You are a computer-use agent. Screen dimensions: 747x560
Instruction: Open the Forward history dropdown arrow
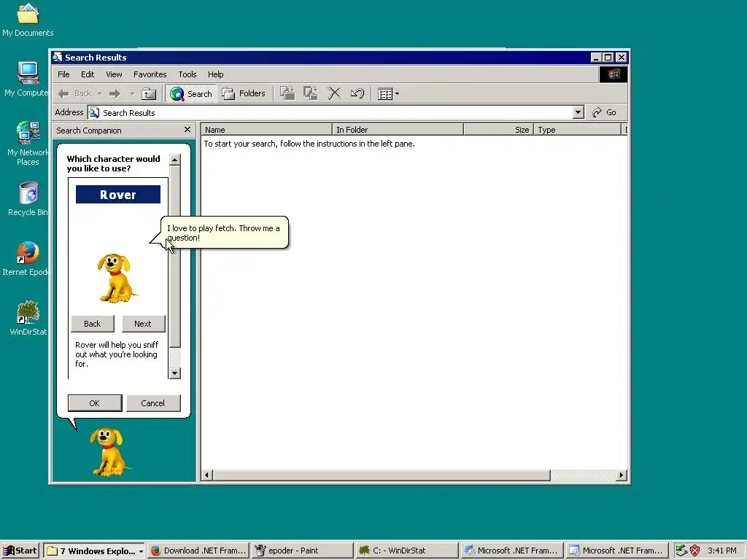[133, 94]
